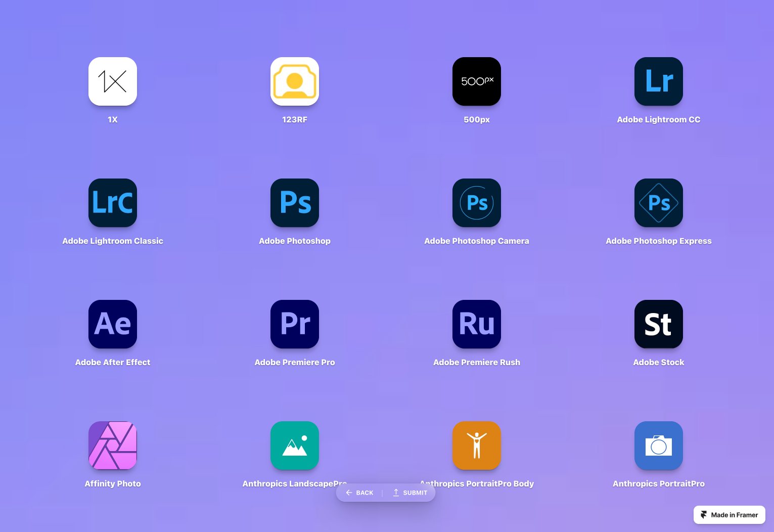Click the "Anthropics PortraitPro Body" label

click(x=477, y=484)
